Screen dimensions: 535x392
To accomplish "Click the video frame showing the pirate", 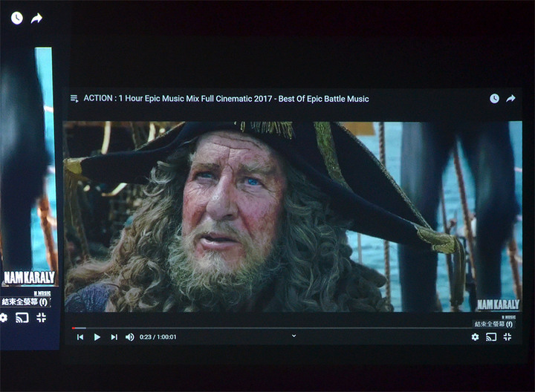I will 293,217.
